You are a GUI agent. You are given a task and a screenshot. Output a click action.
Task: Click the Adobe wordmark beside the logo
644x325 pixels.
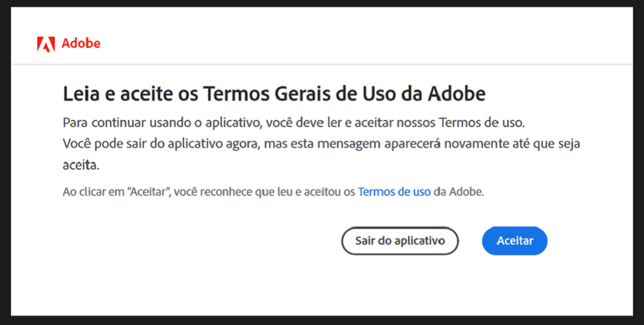81,44
